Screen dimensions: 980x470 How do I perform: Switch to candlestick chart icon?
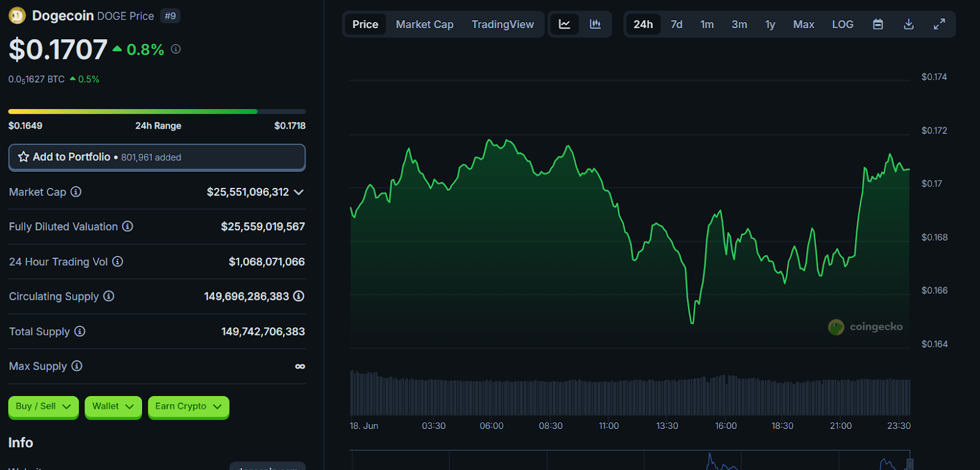point(595,24)
